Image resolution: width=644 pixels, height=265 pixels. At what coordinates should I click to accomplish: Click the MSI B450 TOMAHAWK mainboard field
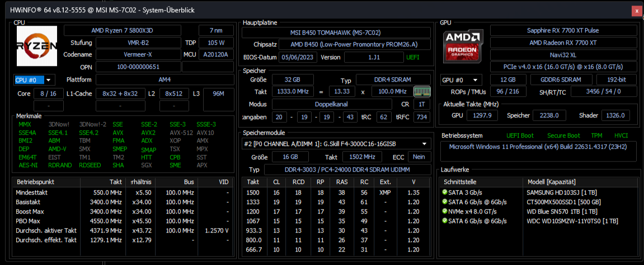[x=336, y=33]
